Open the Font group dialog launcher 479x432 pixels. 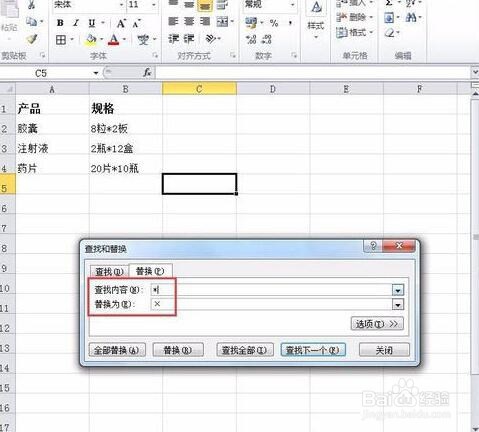coord(155,55)
